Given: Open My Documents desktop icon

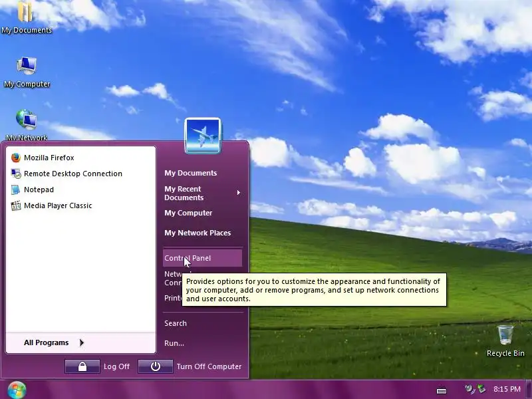Looking at the screenshot, I should coord(27,18).
